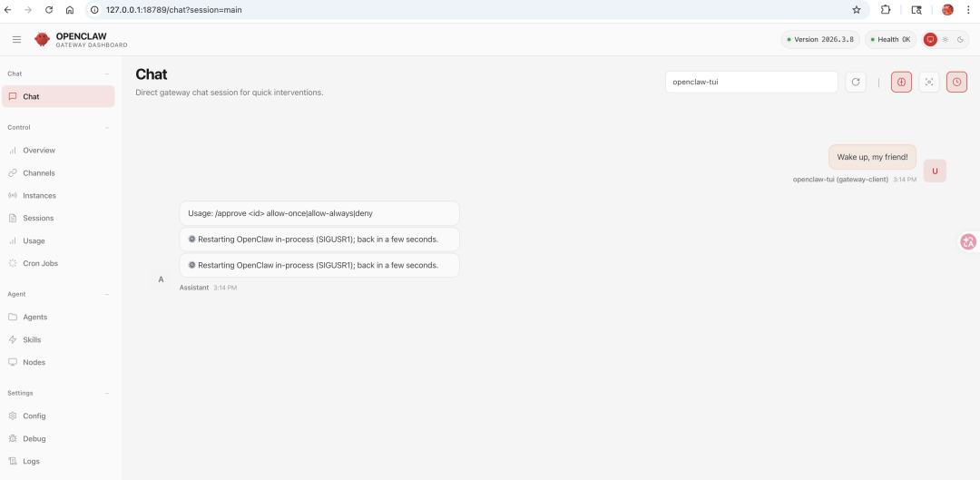Screen dimensions: 980x480
Task: Open Skills page
Action: click(58, 339)
